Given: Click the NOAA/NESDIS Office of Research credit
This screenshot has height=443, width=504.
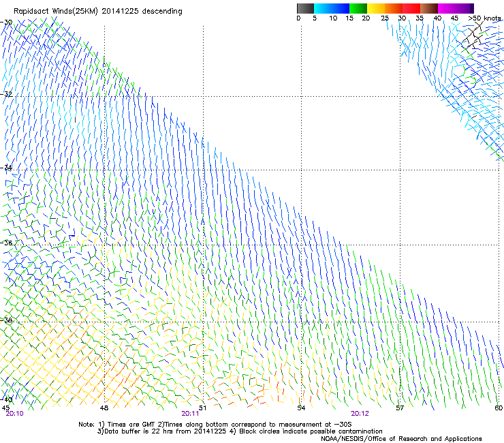Looking at the screenshot, I should (x=401, y=438).
